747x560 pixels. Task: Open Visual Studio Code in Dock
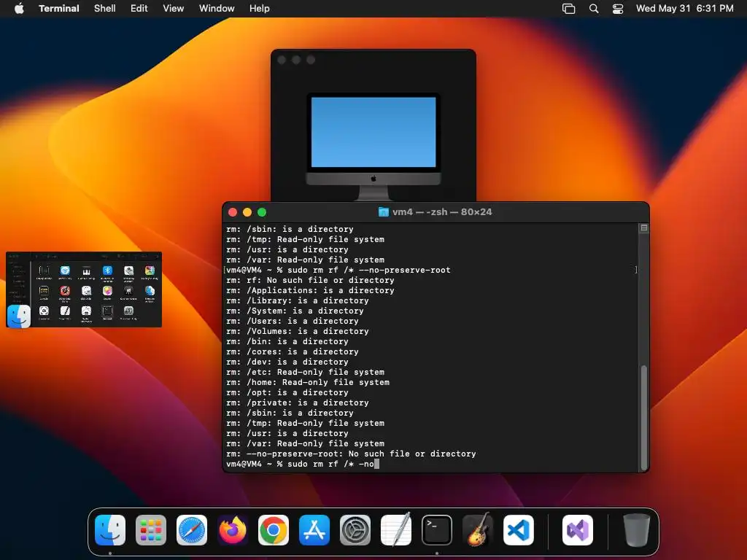click(519, 530)
